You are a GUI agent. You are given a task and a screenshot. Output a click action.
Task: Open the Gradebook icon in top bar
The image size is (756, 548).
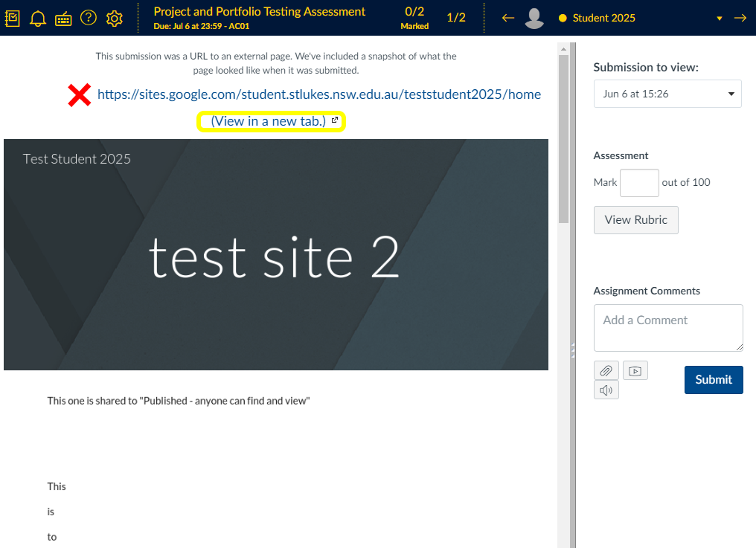point(13,18)
